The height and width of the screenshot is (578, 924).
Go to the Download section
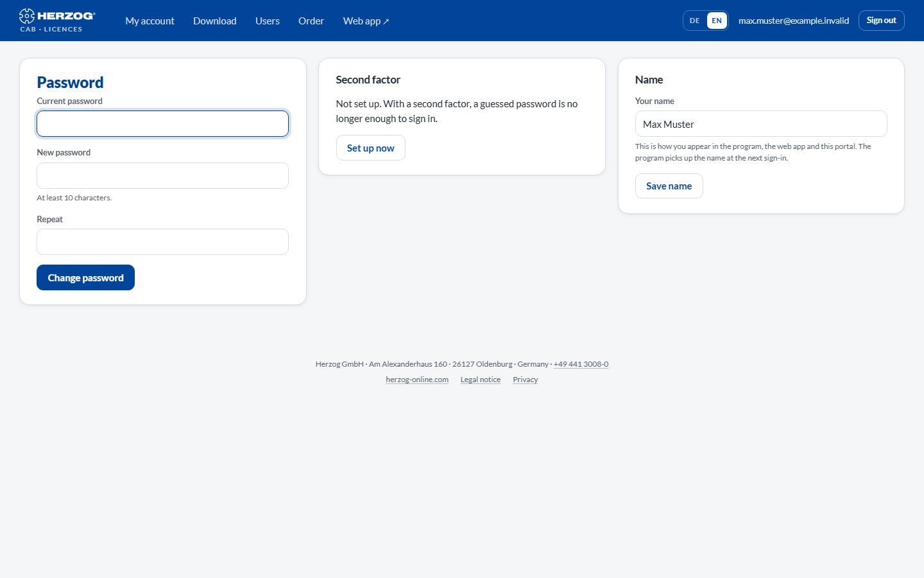[215, 21]
